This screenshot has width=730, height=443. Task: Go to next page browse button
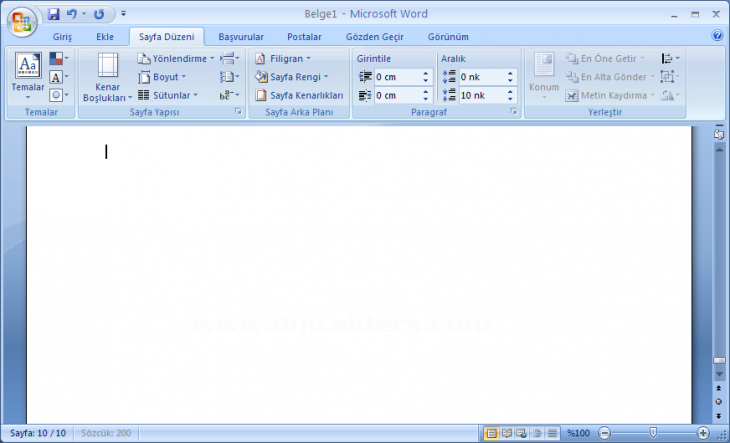[719, 416]
